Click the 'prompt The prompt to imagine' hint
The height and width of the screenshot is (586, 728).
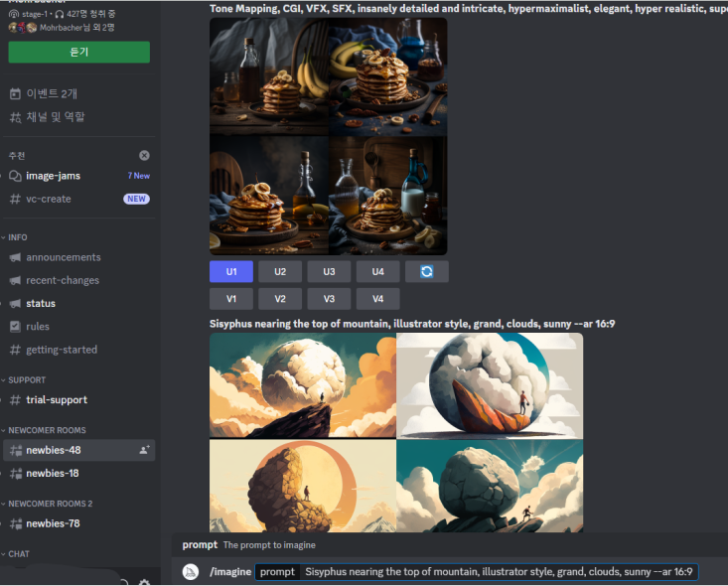click(249, 545)
